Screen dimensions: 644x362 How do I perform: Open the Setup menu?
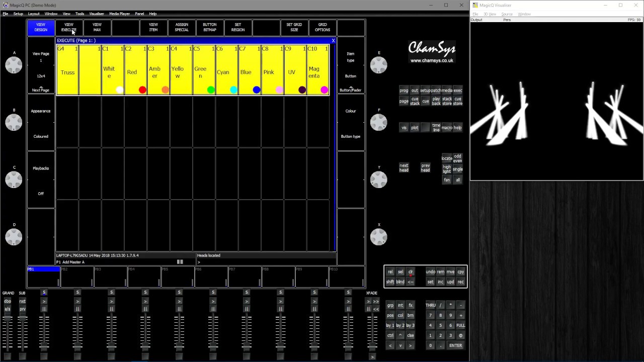click(18, 14)
